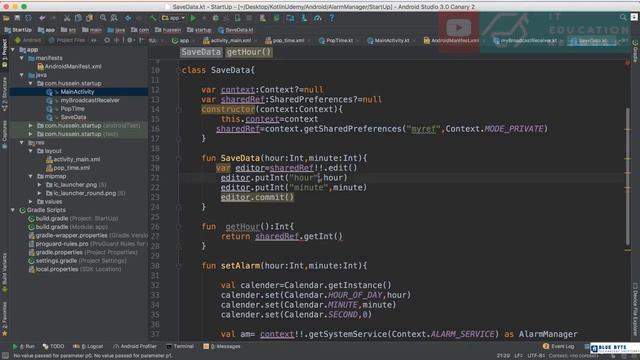Click the Help question mark icon
Screen dimensions: 640x360
click(x=331, y=18)
